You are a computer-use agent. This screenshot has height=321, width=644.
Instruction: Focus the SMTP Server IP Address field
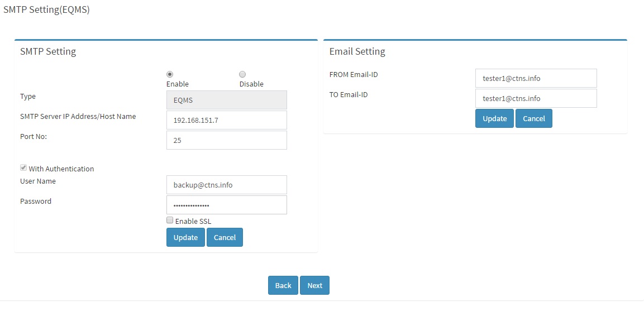(227, 120)
